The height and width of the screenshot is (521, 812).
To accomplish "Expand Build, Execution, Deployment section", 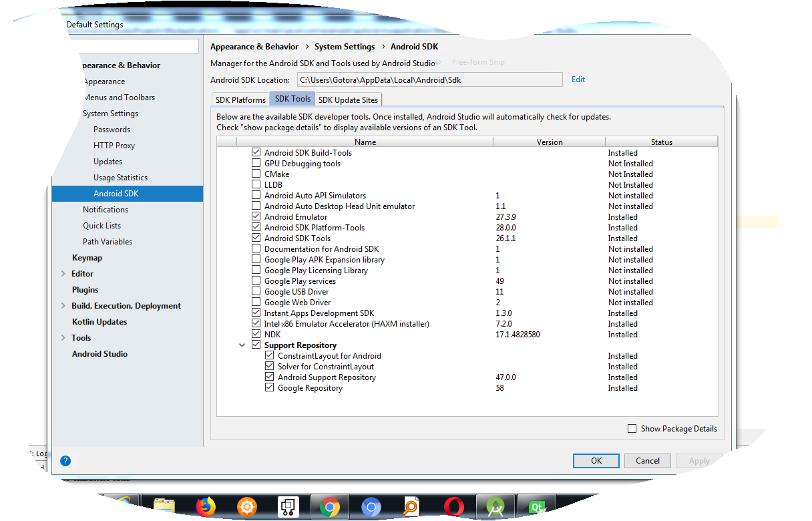I will [x=63, y=306].
